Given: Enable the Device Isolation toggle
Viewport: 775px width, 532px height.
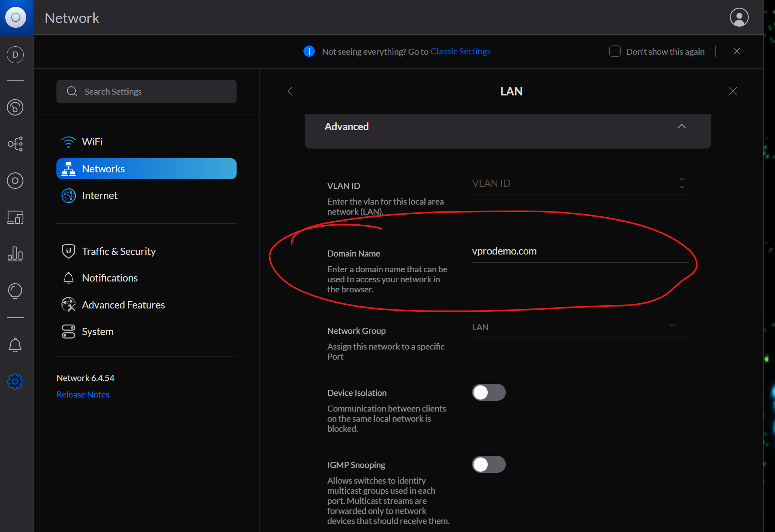Looking at the screenshot, I should pyautogui.click(x=488, y=392).
